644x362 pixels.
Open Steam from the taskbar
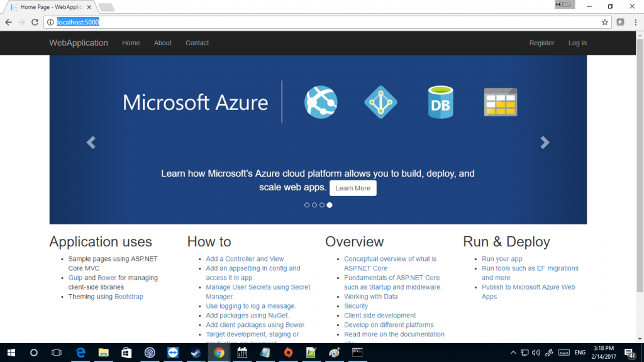pyautogui.click(x=196, y=353)
